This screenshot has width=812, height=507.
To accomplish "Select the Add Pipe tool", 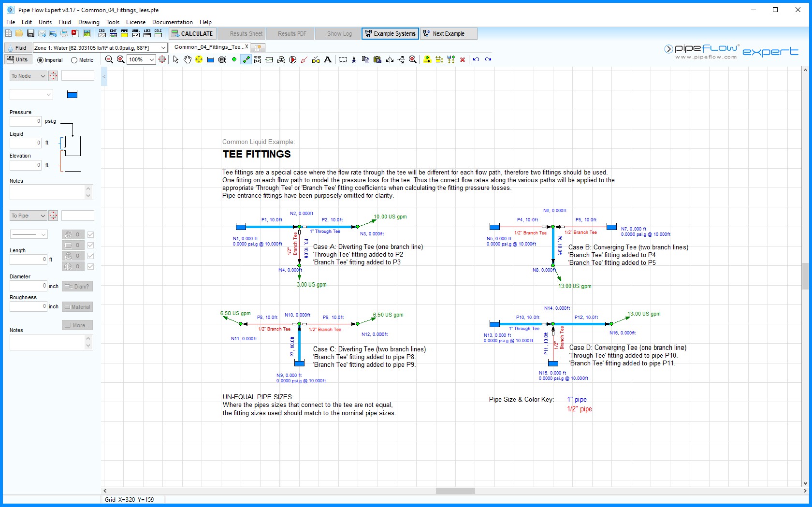I will coord(246,59).
